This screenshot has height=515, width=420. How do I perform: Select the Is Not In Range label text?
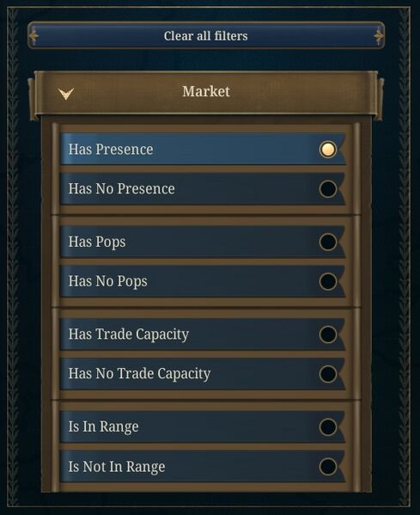117,467
